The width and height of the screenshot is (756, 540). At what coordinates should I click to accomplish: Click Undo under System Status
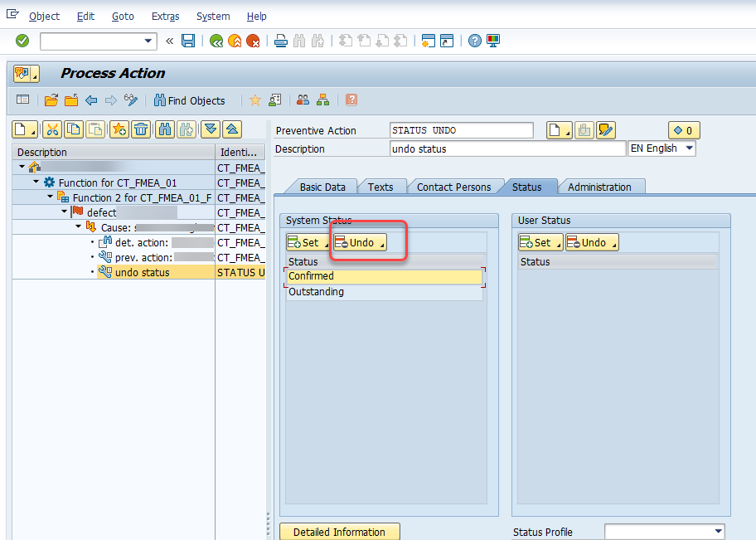click(360, 243)
